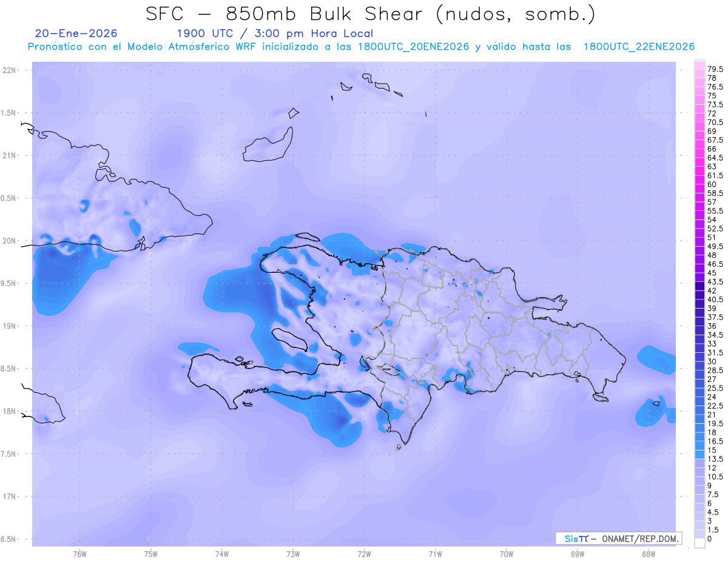Click the '18N' latitude axis label
This screenshot has width=728, height=562.
tap(9, 412)
